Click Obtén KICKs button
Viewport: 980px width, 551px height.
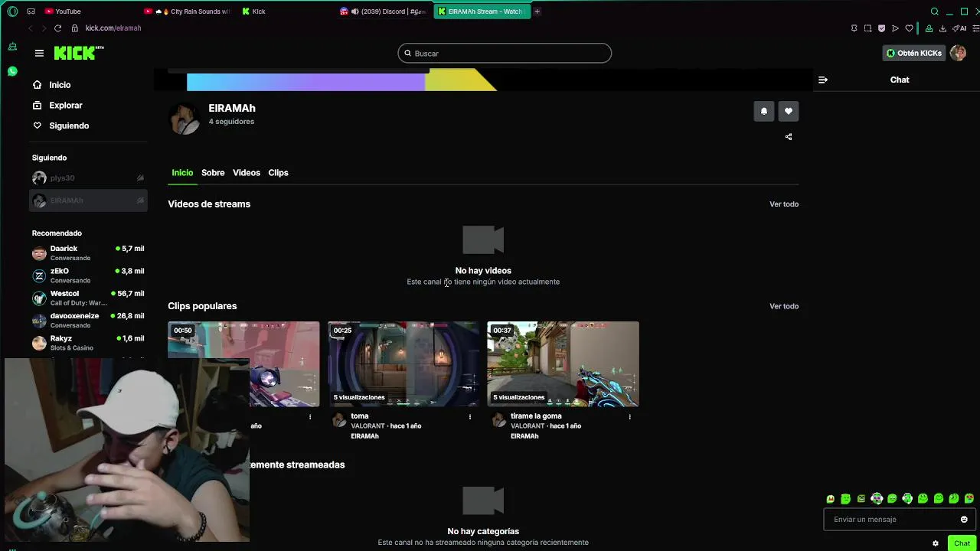(x=914, y=54)
